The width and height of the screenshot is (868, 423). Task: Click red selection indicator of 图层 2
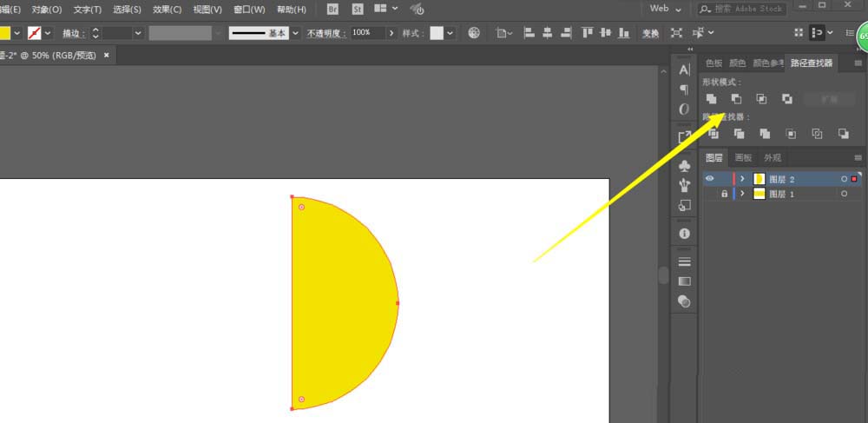854,179
